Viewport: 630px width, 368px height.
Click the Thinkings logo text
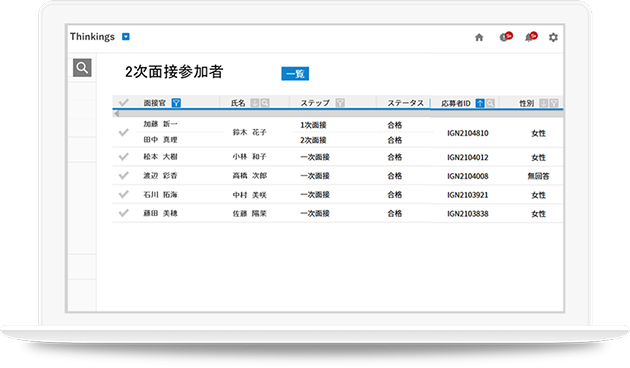(92, 37)
